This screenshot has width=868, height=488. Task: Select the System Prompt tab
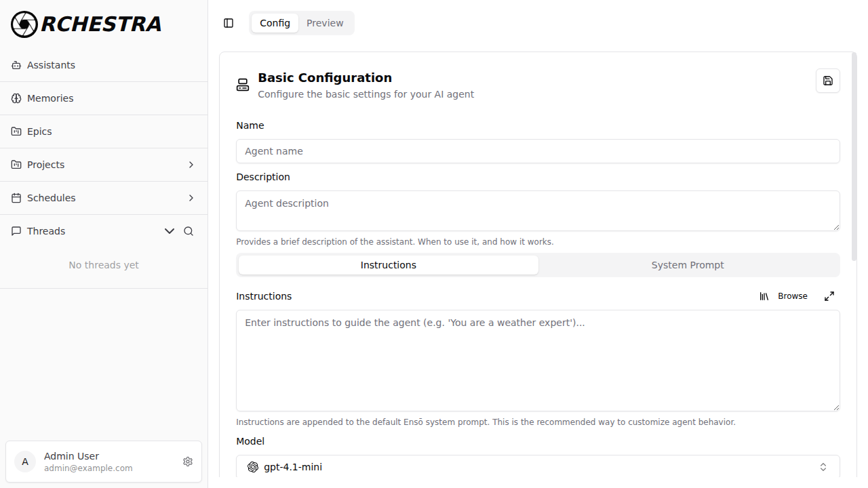688,265
